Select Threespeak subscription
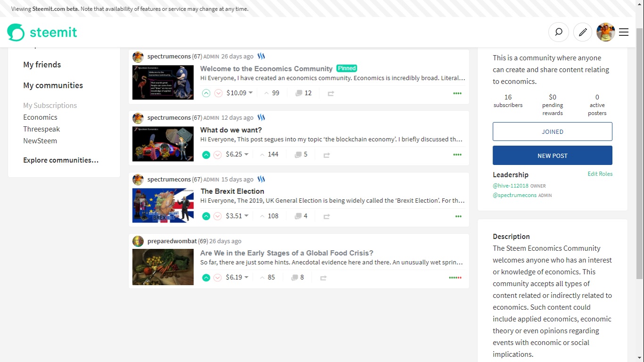Viewport: 644px width, 362px height. click(x=41, y=129)
